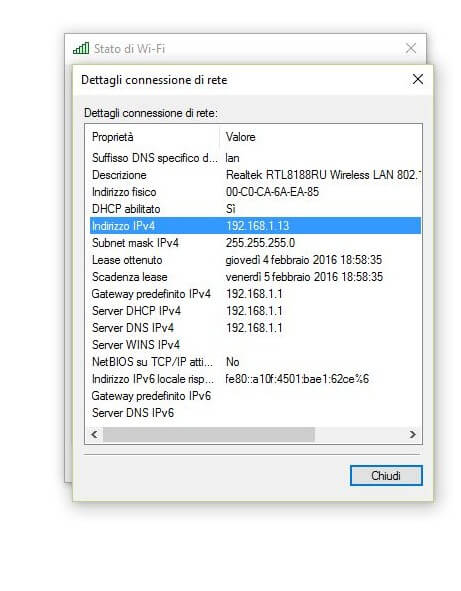Close the Stato di Wi-Fi window
Image resolution: width=461 pixels, height=591 pixels.
tap(411, 48)
